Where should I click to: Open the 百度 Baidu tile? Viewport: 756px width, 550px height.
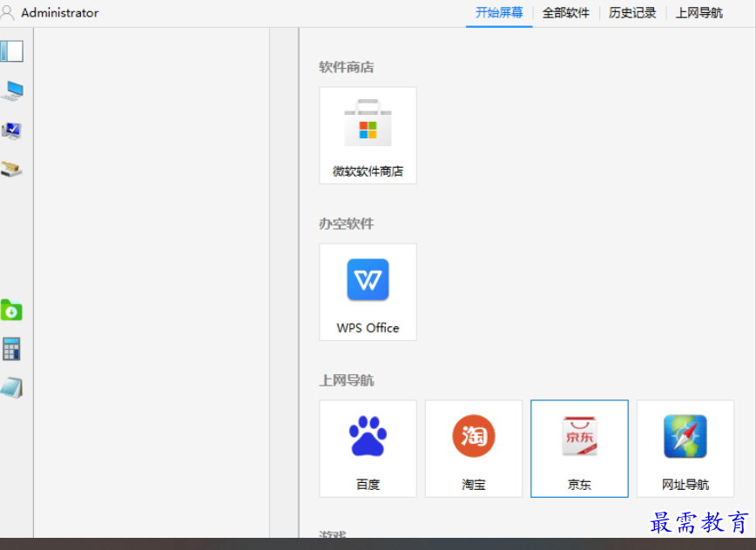tap(368, 448)
